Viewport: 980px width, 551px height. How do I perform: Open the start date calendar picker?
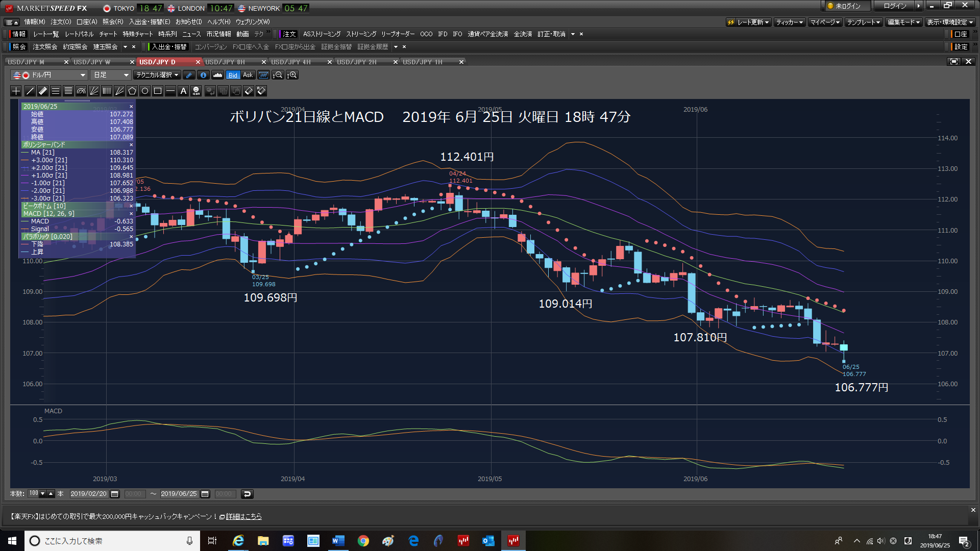click(115, 494)
